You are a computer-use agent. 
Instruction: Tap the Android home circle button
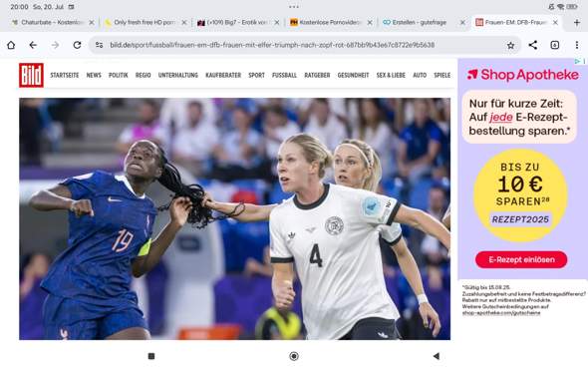[x=294, y=356]
